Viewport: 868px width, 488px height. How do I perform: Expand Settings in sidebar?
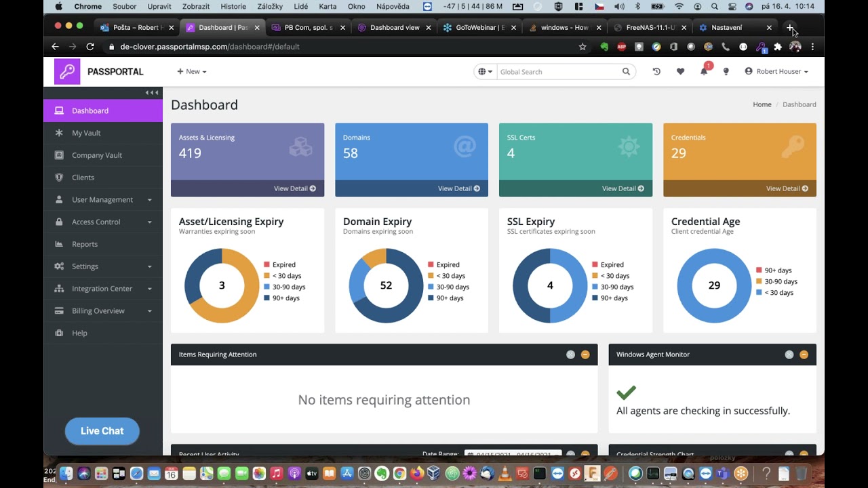[103, 266]
